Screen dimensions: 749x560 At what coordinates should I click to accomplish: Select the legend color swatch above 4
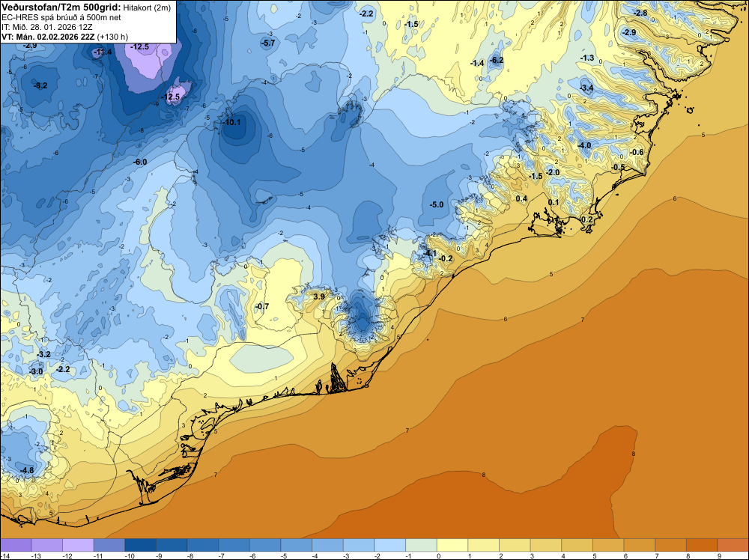(577, 545)
